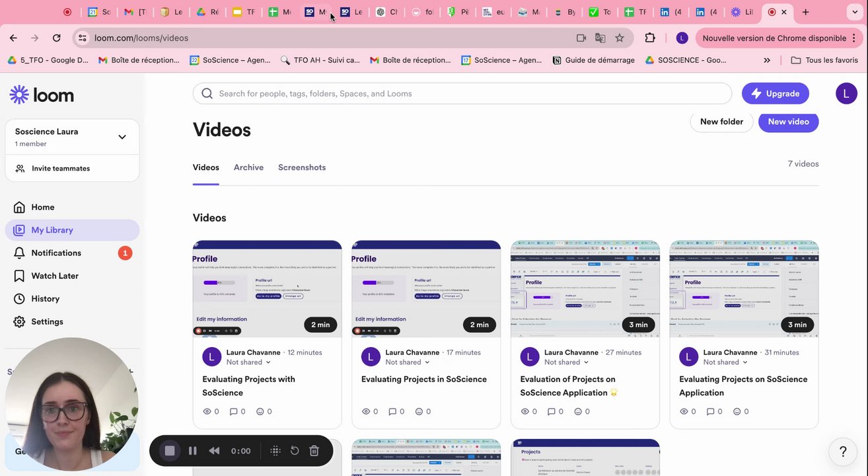The image size is (868, 476).
Task: Open the Loom account avatar menu
Action: pyautogui.click(x=846, y=93)
